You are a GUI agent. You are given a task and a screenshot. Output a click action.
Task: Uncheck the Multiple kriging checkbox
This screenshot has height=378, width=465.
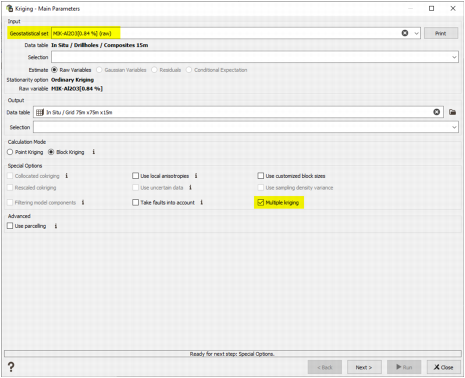[261, 202]
